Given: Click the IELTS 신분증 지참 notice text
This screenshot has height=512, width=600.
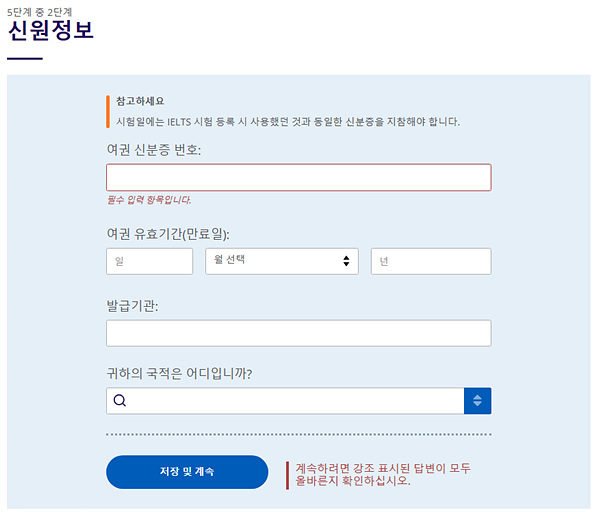Looking at the screenshot, I should pyautogui.click(x=288, y=121).
